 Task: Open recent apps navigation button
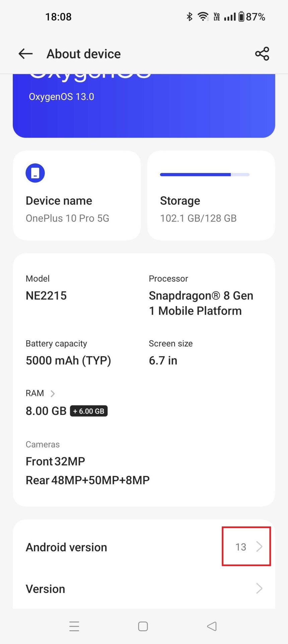point(74,626)
